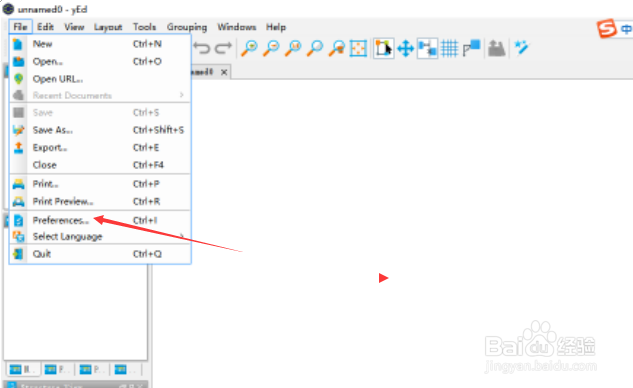Open the Tools menu

145,27
